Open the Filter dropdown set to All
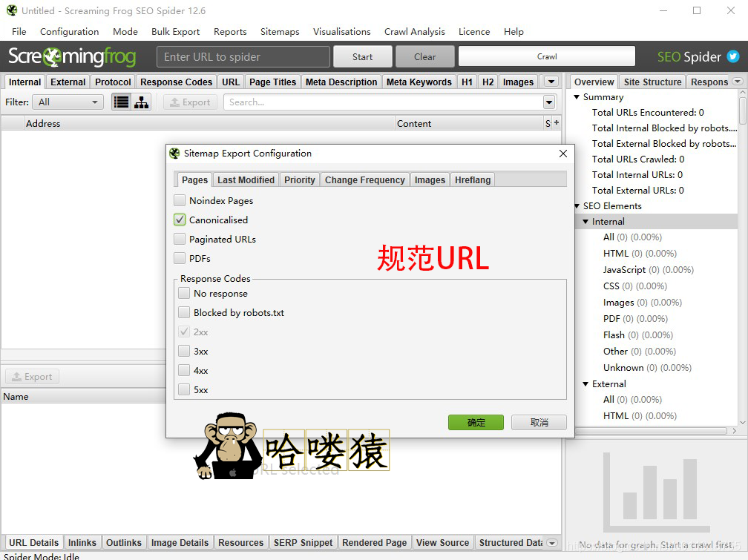Viewport: 748px width, 560px height. click(68, 102)
